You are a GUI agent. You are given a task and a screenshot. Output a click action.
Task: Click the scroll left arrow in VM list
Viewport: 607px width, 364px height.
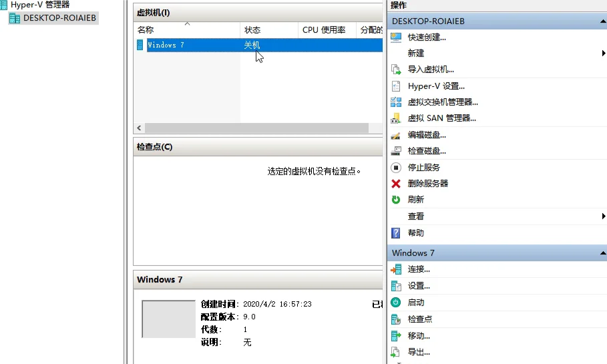click(x=140, y=128)
